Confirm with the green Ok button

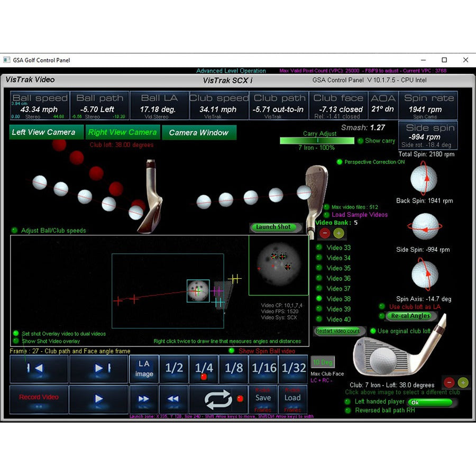point(429,402)
